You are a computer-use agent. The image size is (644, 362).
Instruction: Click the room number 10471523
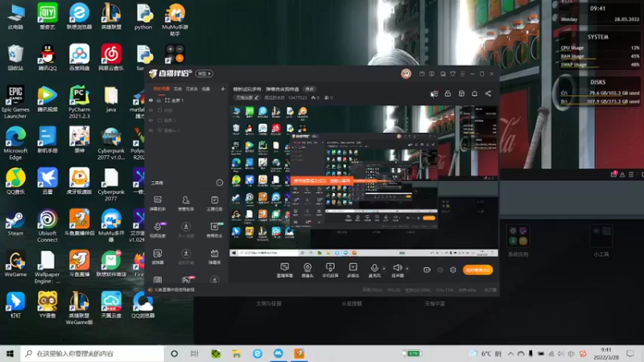297,97
